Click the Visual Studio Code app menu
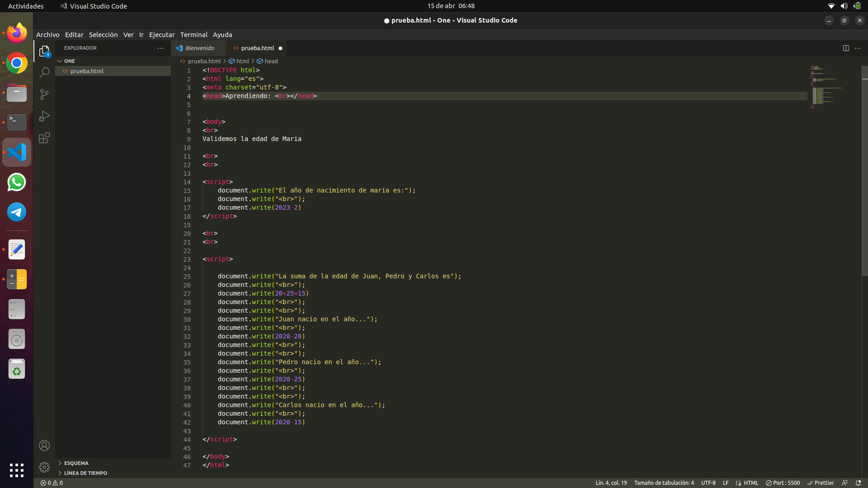The height and width of the screenshot is (488, 868). pyautogui.click(x=94, y=6)
